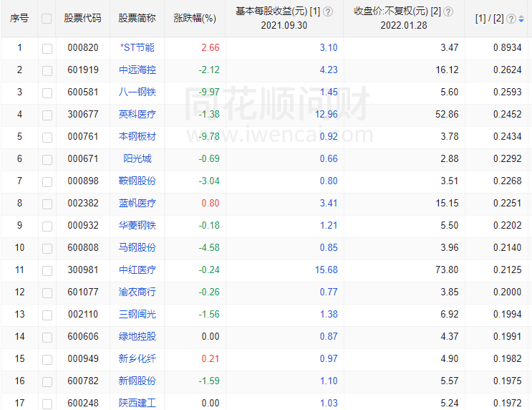Click earnings value 15.68 for 中红医疗

click(326, 270)
